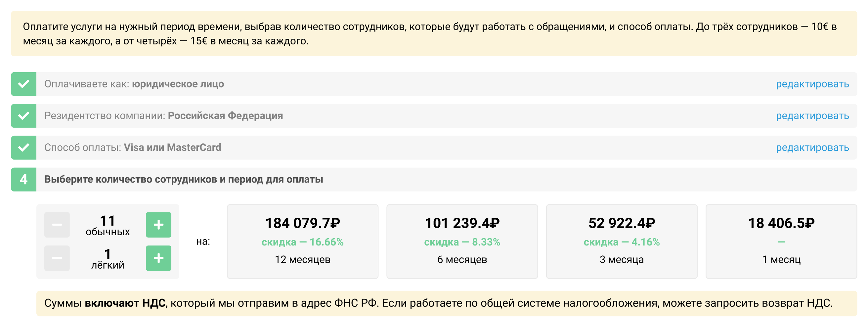Click the regular agents count 11
868x327 pixels.
pyautogui.click(x=108, y=221)
